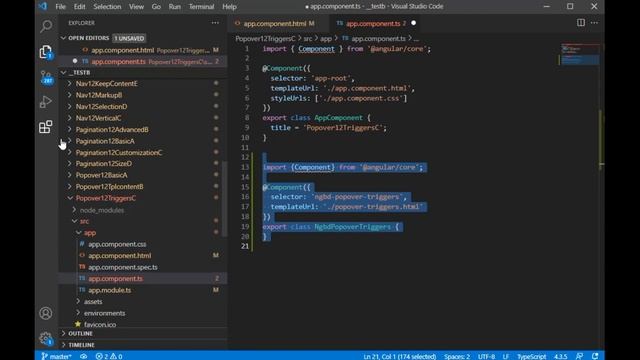Viewport: 640px width, 360px height.
Task: Open the Selection menu
Action: 107,7
